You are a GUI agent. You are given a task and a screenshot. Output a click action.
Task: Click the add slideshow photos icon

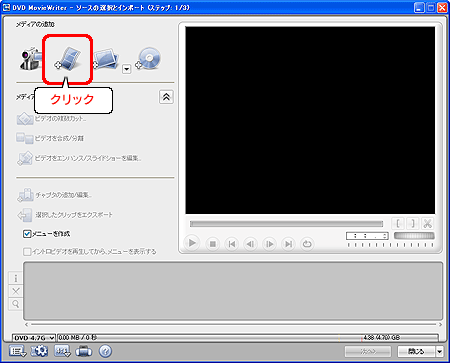click(x=106, y=59)
